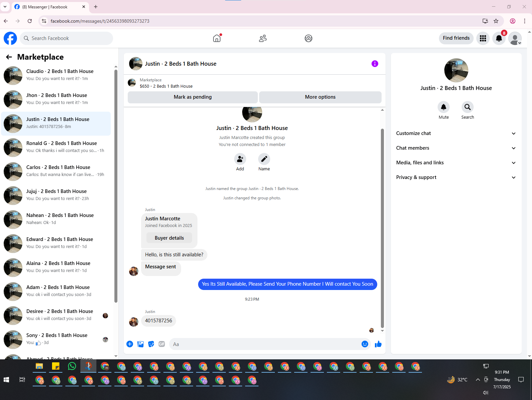Edit the group chat name

click(x=264, y=159)
